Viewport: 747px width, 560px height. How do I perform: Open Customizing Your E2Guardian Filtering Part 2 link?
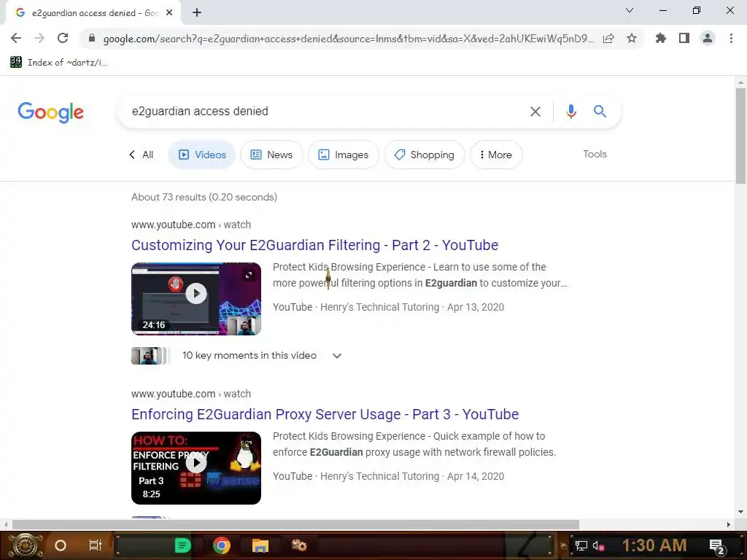click(315, 245)
